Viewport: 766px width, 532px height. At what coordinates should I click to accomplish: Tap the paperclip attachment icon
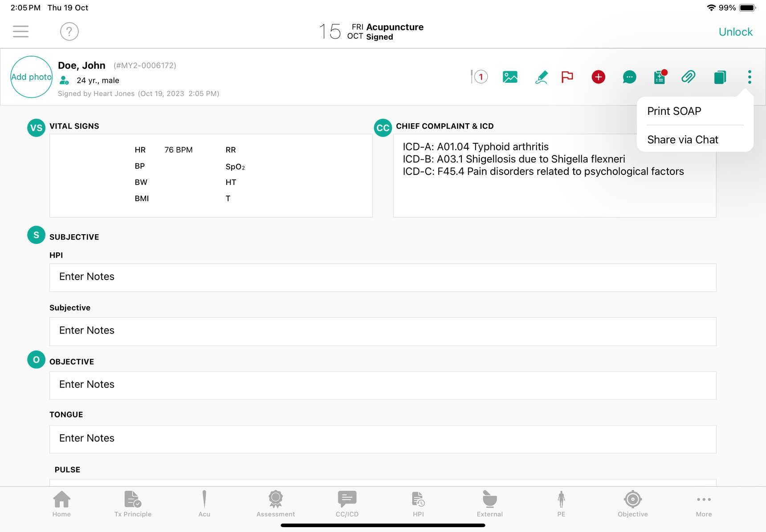click(x=688, y=77)
